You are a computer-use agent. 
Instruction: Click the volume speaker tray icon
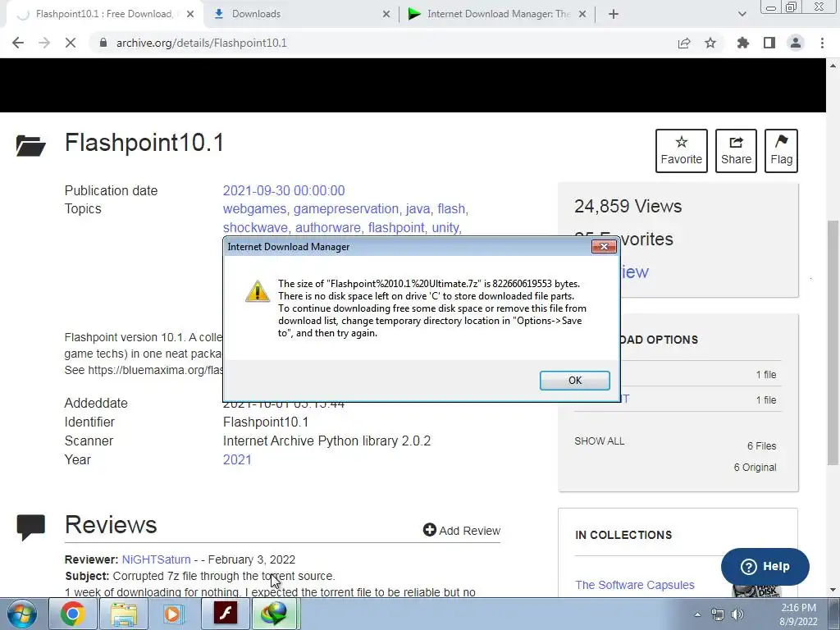(x=737, y=614)
